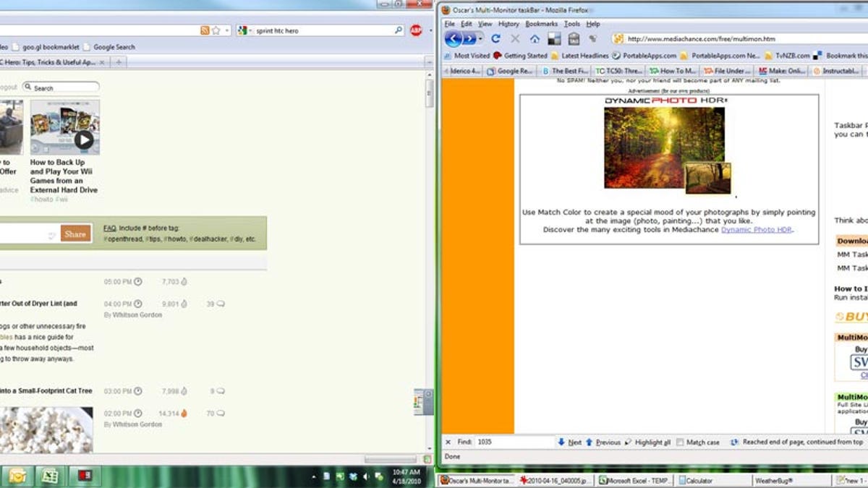Switch to the Make: Onli... tab

(780, 71)
